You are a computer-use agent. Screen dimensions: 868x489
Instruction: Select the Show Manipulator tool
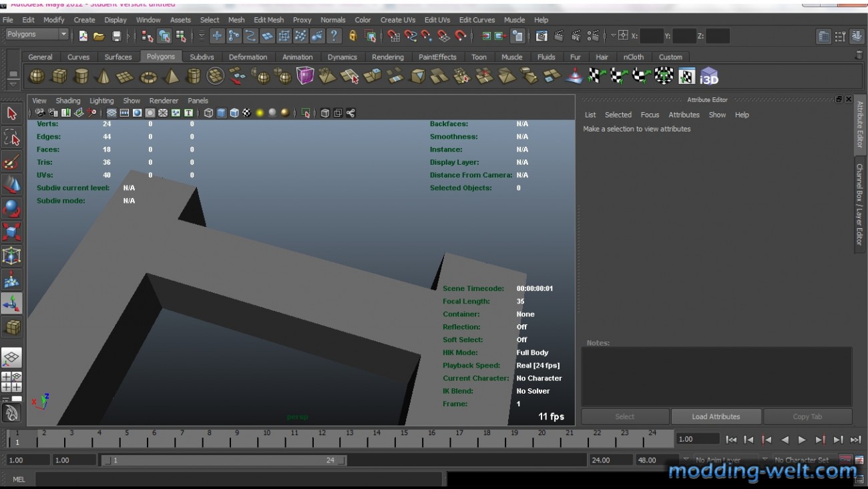click(11, 304)
